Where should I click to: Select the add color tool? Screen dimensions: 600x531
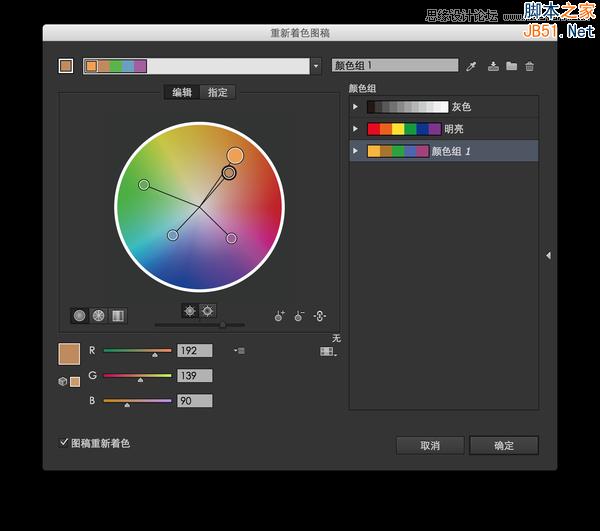pos(279,316)
